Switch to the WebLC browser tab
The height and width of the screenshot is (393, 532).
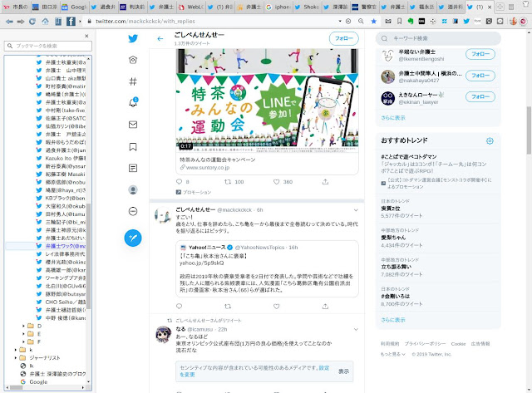tap(191, 7)
